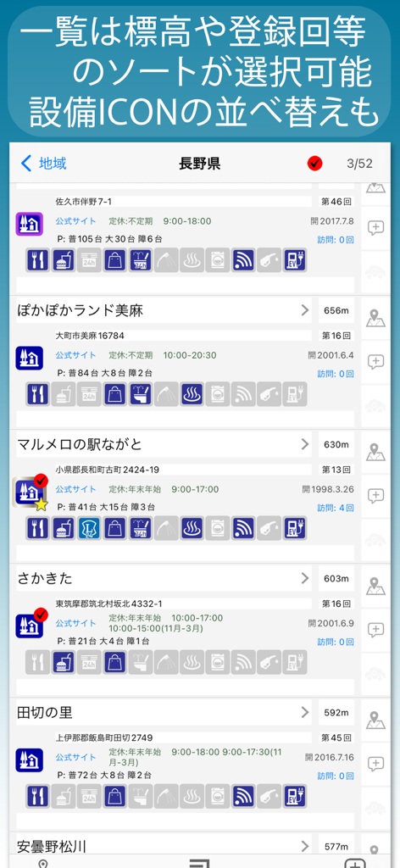
Task: Tap 656m elevation of ぽかぽかランド美麻
Action: click(x=336, y=310)
